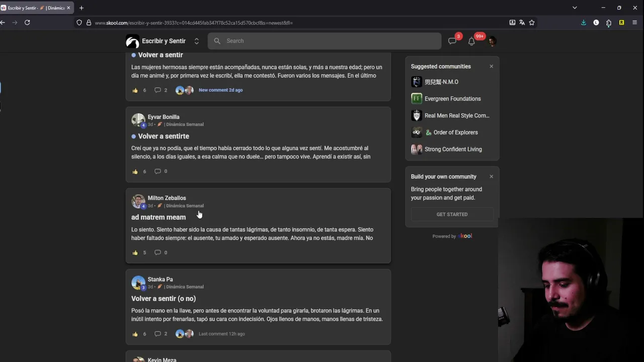This screenshot has width=644, height=362.
Task: Open comments on ad matrem meam post
Action: tap(157, 252)
